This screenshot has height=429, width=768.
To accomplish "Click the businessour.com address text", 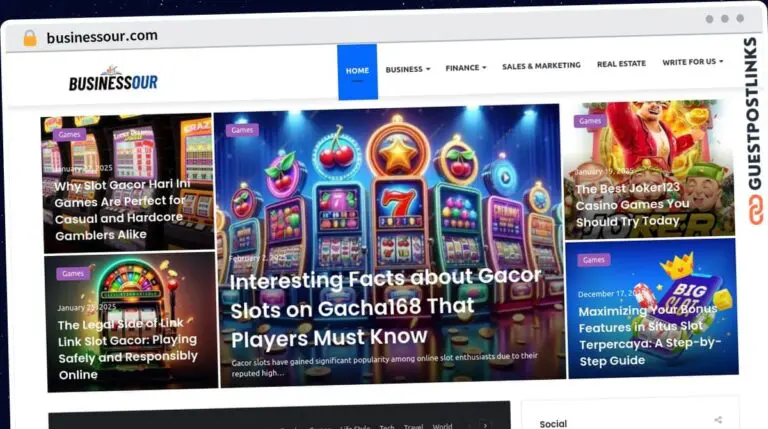I will pos(102,36).
